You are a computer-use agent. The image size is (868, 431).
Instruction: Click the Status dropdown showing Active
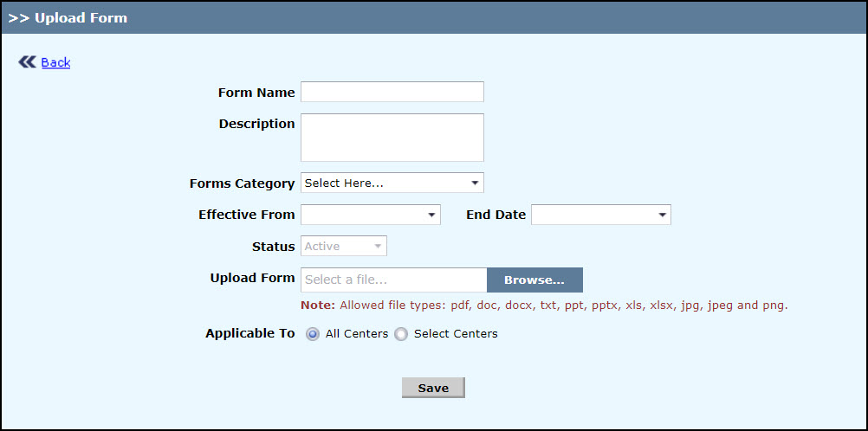click(343, 247)
